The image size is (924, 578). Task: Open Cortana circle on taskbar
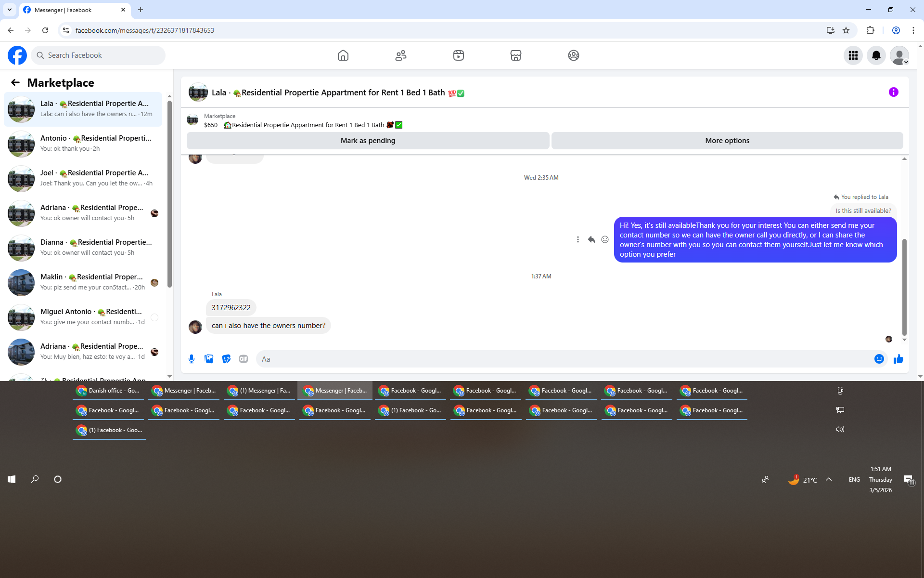tap(58, 479)
